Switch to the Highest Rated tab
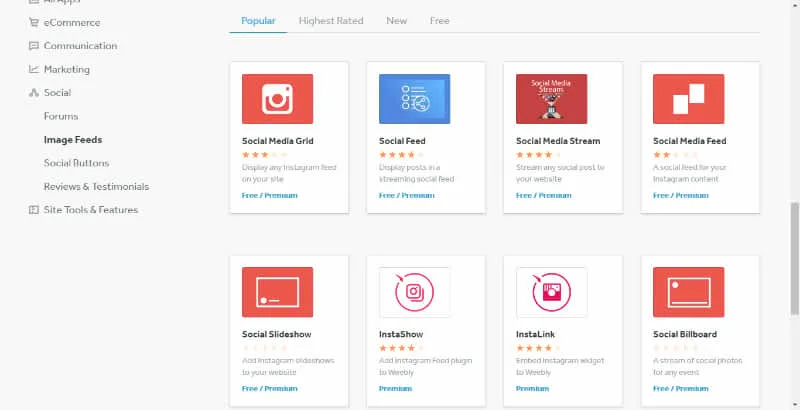 (x=331, y=21)
